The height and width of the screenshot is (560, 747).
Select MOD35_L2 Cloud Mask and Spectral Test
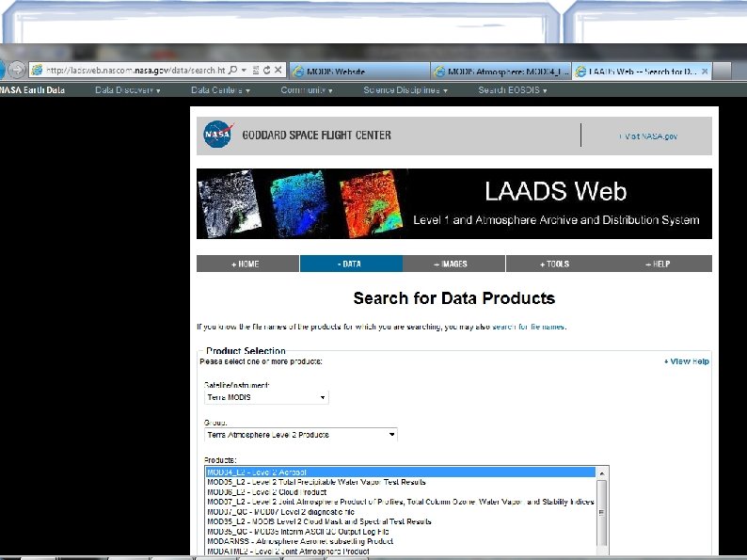pyautogui.click(x=401, y=521)
